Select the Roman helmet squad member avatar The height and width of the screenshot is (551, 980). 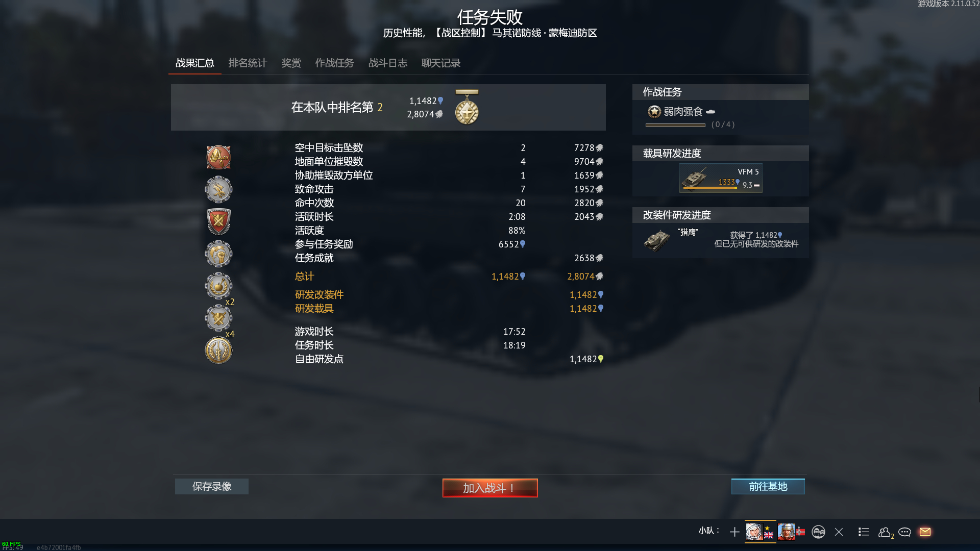[x=786, y=532]
